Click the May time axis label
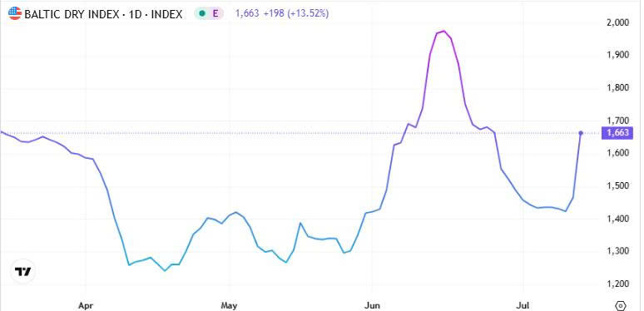The image size is (644, 311). click(x=229, y=306)
